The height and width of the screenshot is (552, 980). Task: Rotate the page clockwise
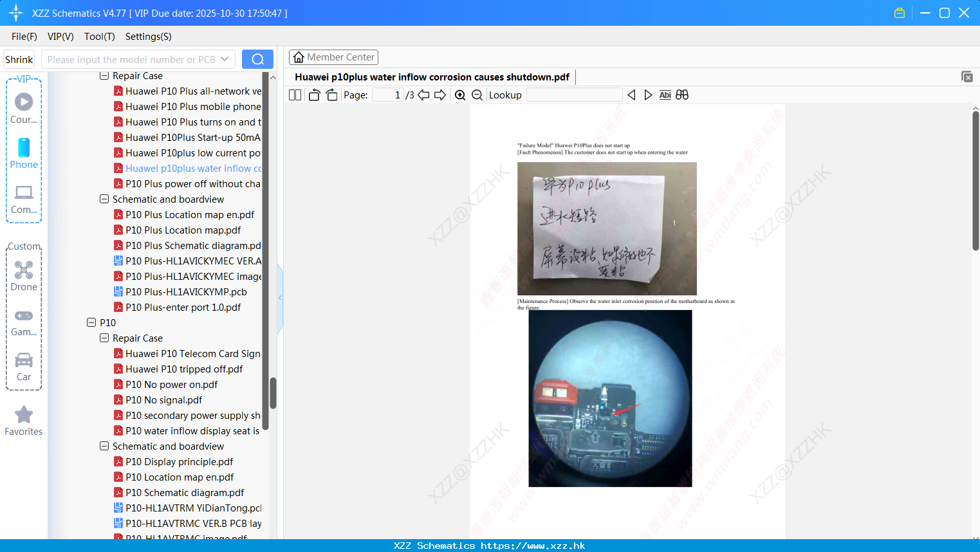point(331,95)
